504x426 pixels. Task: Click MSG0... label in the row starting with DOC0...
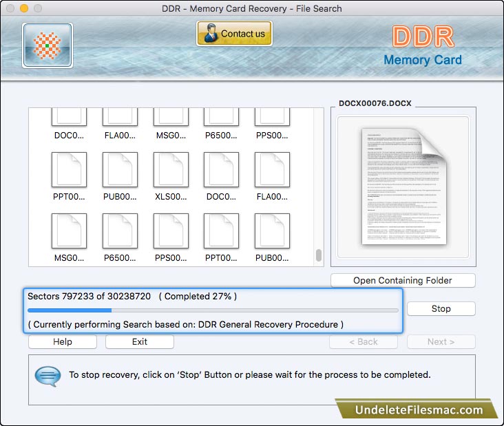[171, 136]
